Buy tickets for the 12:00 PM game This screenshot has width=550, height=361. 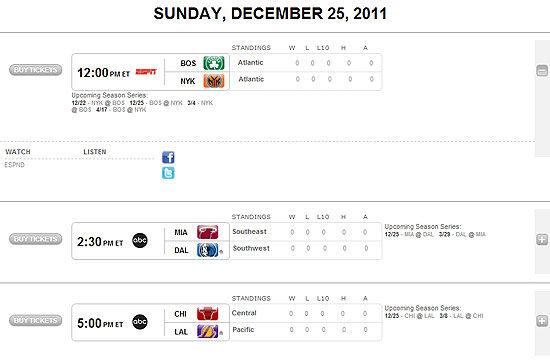tap(35, 70)
